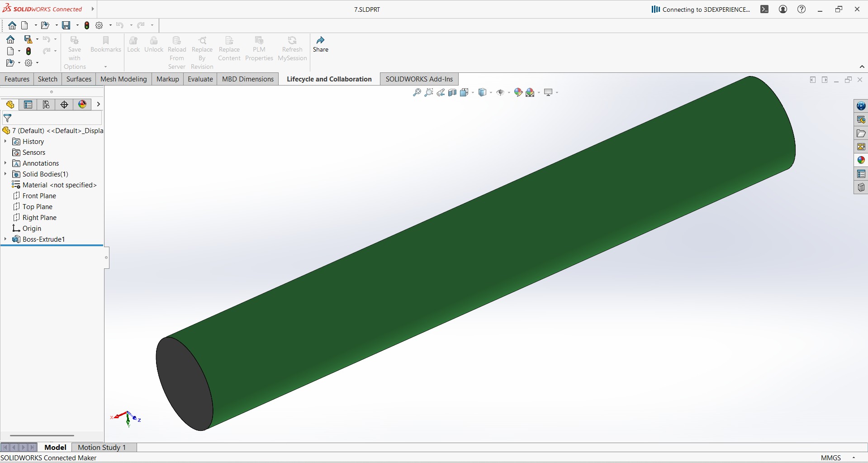Click the FeatureManager panel collapse handle
Screen dimensions: 868x463
point(106,258)
